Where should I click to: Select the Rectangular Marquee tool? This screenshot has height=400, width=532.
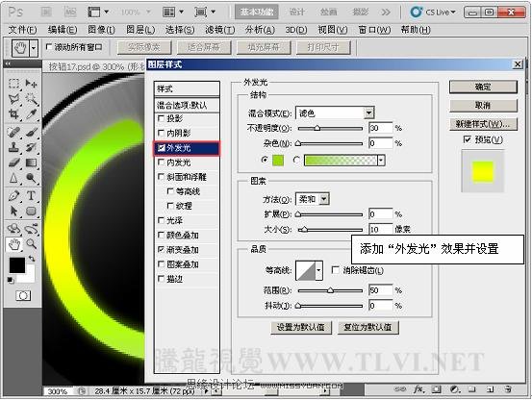click(13, 83)
